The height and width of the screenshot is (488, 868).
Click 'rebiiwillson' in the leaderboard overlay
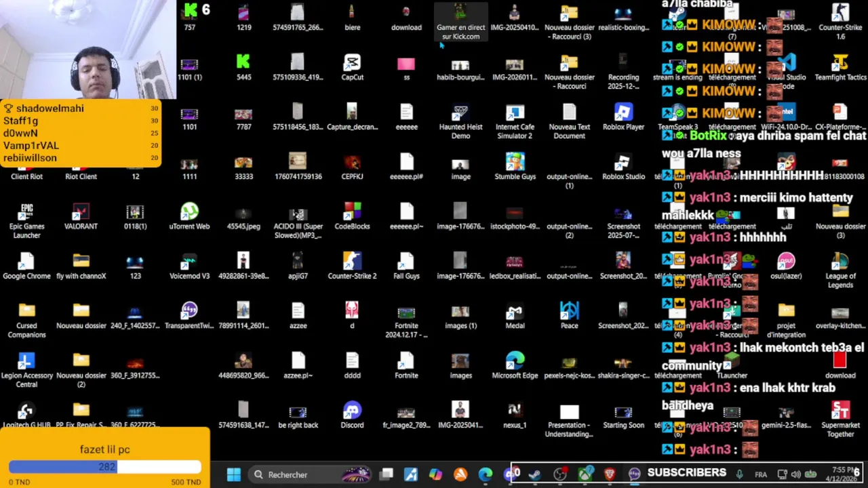click(30, 158)
